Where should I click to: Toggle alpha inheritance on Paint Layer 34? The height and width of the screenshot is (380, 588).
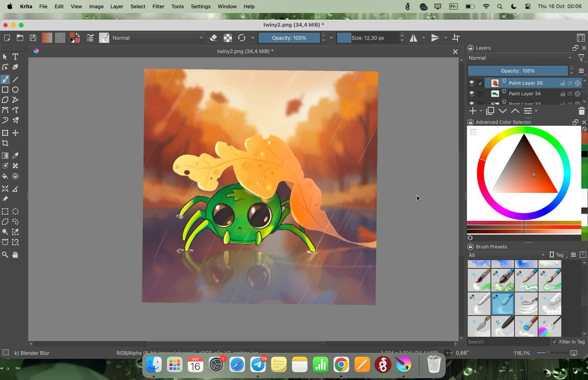pos(570,94)
